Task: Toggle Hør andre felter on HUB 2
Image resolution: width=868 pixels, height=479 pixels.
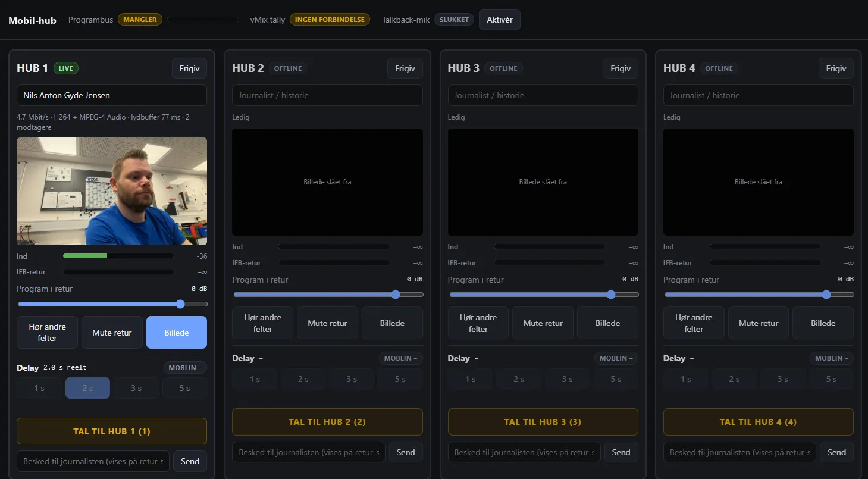Action: pyautogui.click(x=263, y=323)
